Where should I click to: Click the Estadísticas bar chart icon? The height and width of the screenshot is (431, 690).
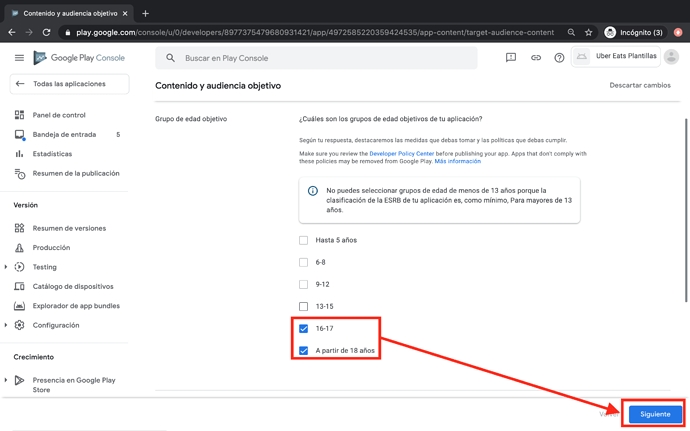pyautogui.click(x=20, y=154)
